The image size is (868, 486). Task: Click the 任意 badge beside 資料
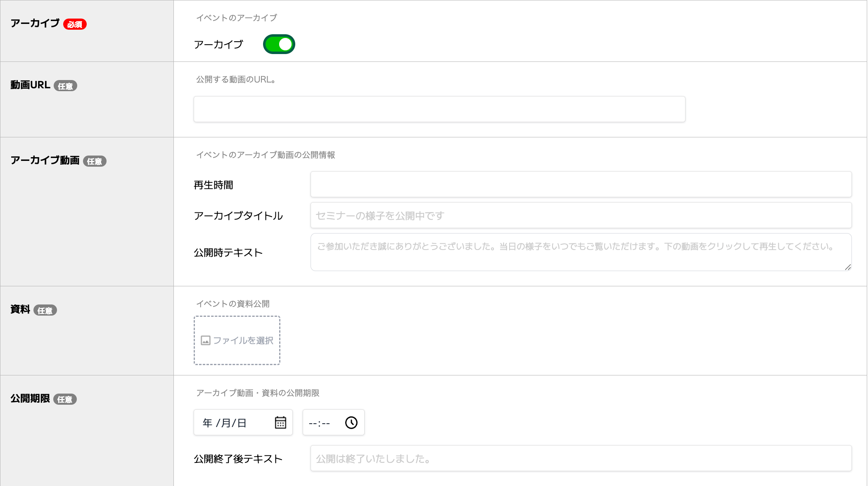coord(45,310)
